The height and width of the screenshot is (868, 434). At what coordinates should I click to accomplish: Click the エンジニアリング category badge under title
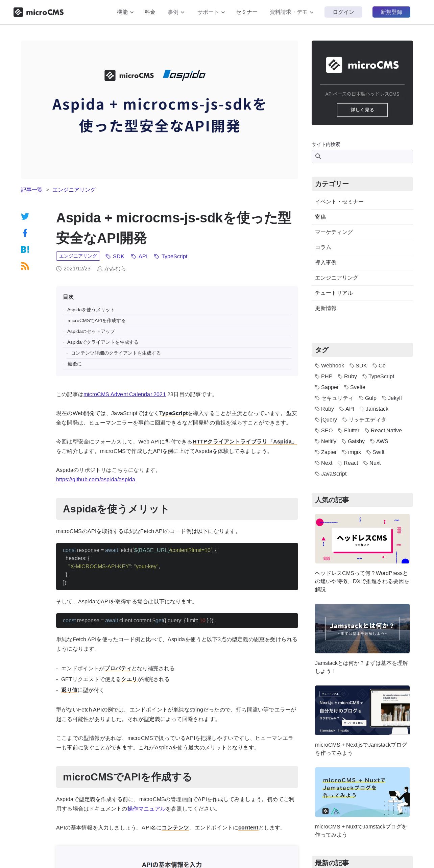(78, 256)
